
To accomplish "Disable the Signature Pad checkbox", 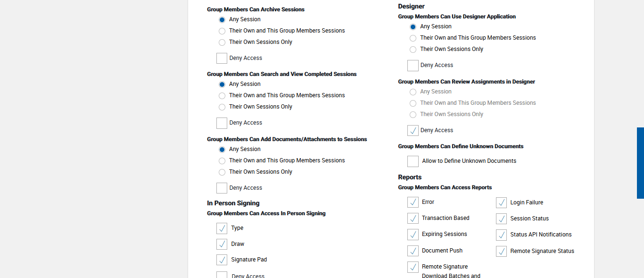I will coord(222,260).
